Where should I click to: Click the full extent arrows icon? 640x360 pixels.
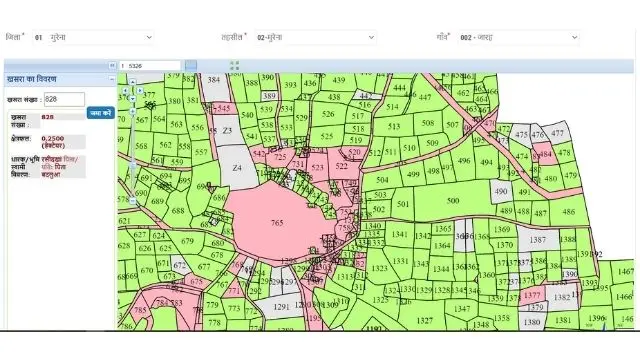coord(234,65)
